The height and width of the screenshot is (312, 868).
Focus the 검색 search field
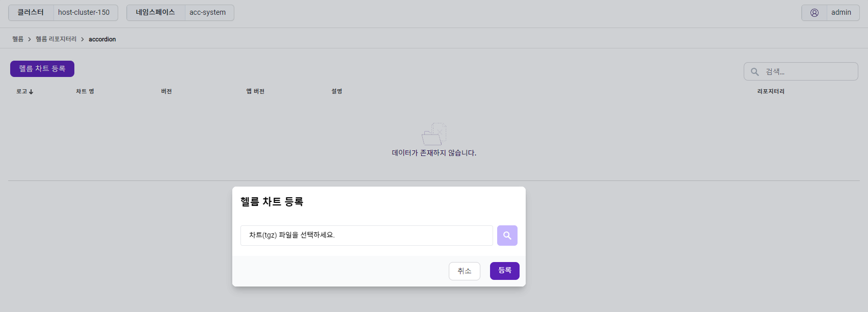(801, 71)
